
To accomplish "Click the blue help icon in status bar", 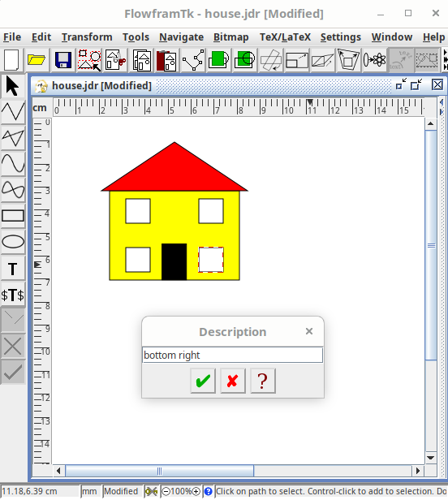I will click(x=209, y=491).
